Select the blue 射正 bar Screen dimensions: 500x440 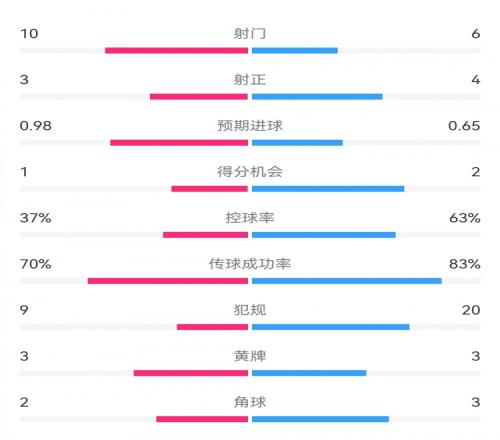[317, 97]
